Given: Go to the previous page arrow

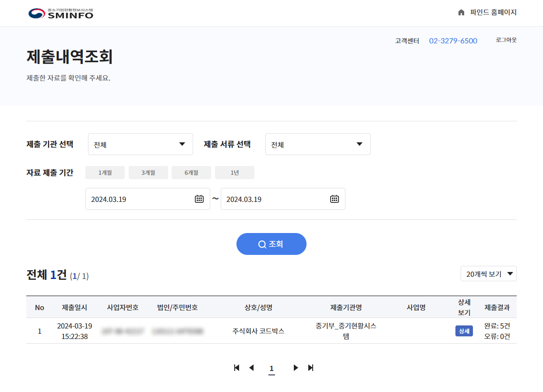Looking at the screenshot, I should (251, 367).
